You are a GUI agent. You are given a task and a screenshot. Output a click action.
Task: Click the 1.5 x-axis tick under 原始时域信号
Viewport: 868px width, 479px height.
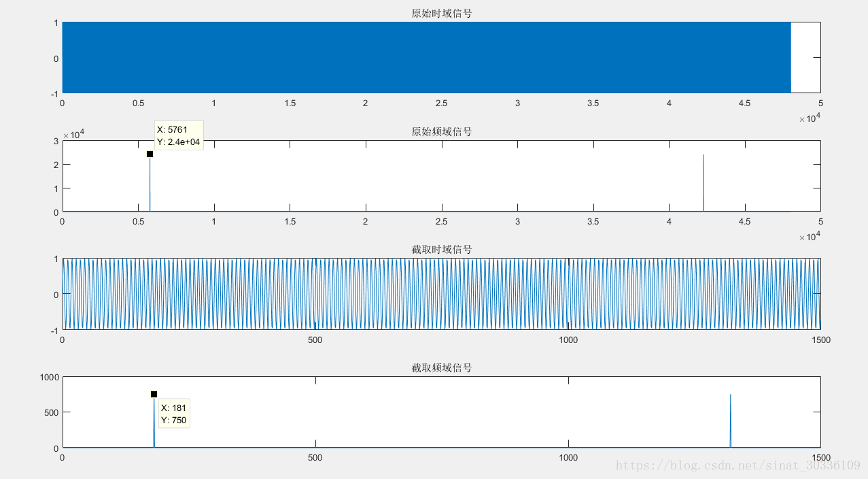(290, 103)
